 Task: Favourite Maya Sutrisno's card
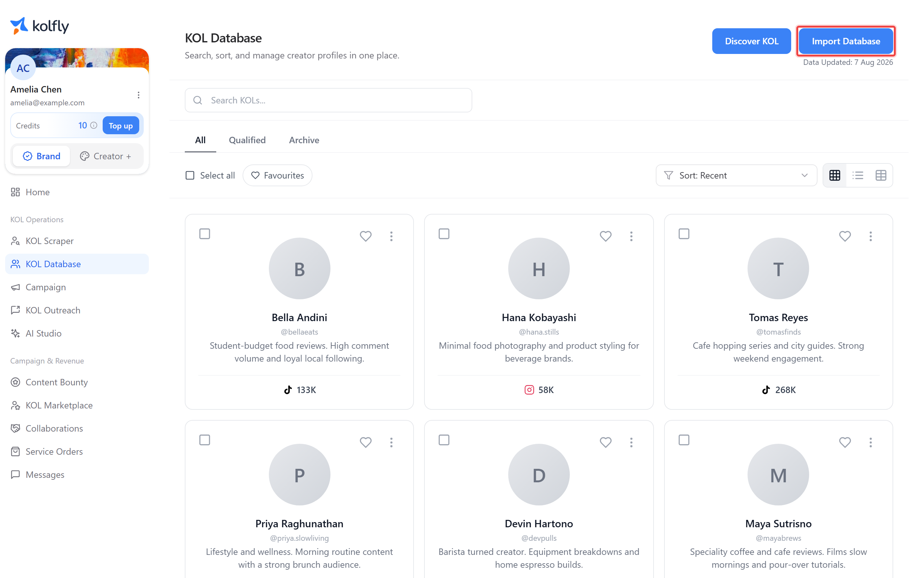click(845, 442)
